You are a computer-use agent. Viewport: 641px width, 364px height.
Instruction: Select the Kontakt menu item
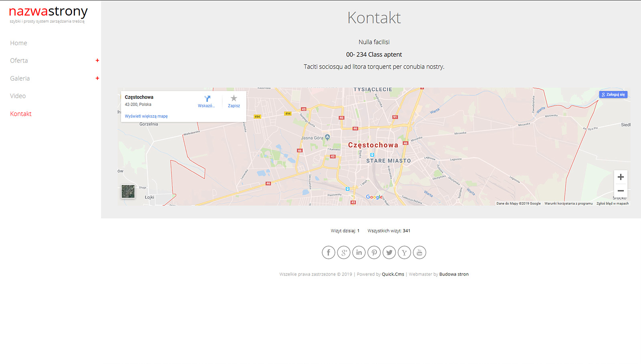(21, 114)
